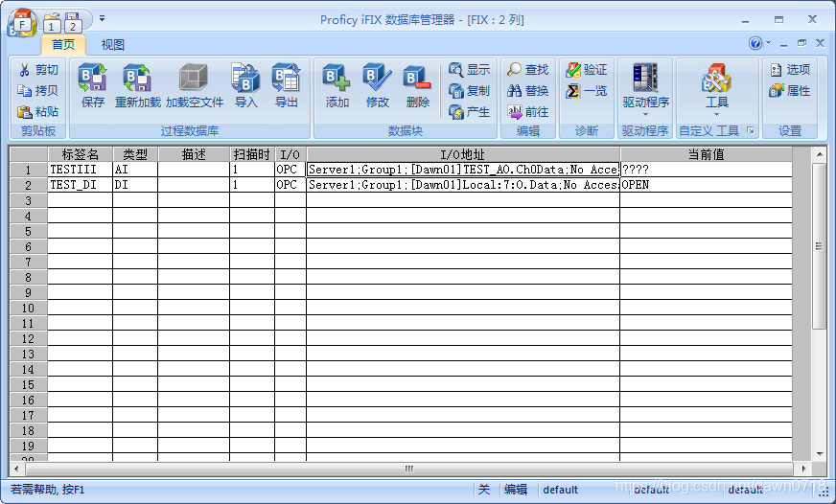Image resolution: width=836 pixels, height=504 pixels.
Task: Select the tag name column header (标签名)
Action: 80,154
